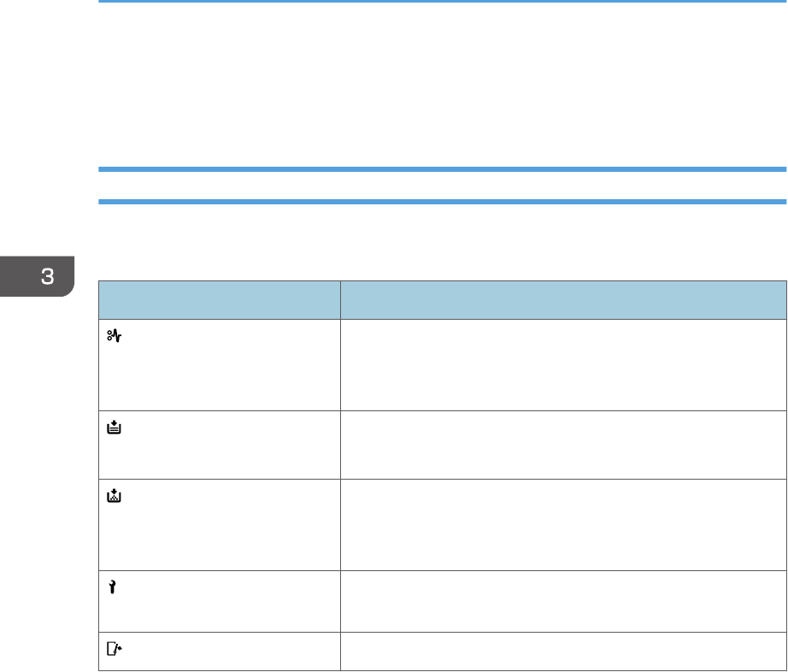Click the lower thick blue heading rule
Screen dimensions: 788x672
(x=442, y=202)
